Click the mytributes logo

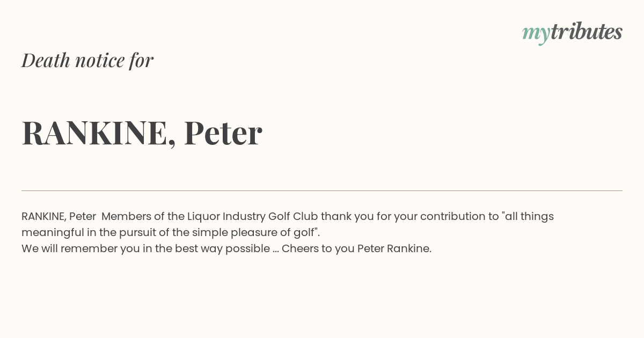[572, 33]
